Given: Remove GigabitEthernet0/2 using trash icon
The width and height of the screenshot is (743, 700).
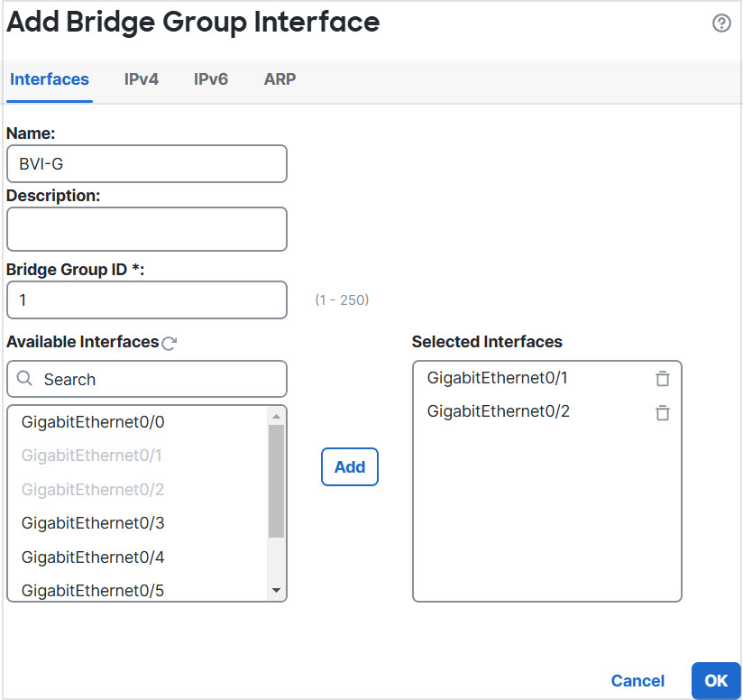Looking at the screenshot, I should coord(663,413).
